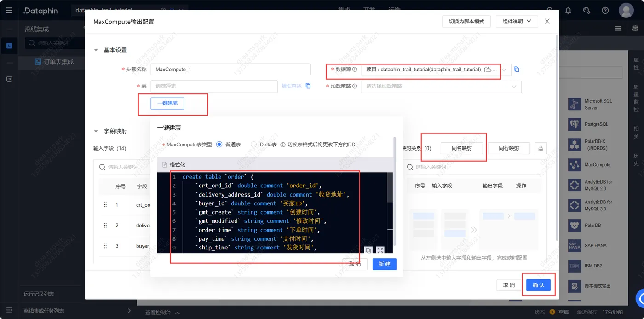Image resolution: width=644 pixels, height=319 pixels.
Task: Click the drag handle of row 1
Action: coord(105,205)
